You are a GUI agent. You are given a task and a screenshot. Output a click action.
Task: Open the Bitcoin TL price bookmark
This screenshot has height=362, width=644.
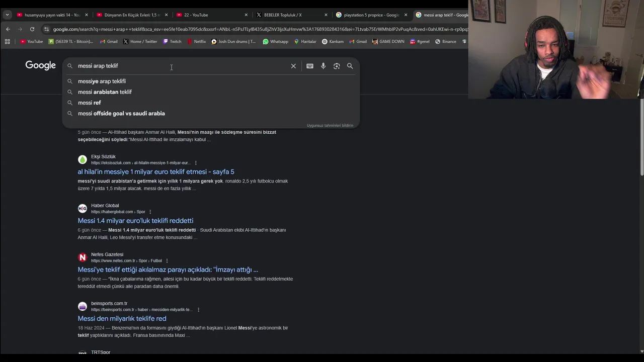(71, 42)
